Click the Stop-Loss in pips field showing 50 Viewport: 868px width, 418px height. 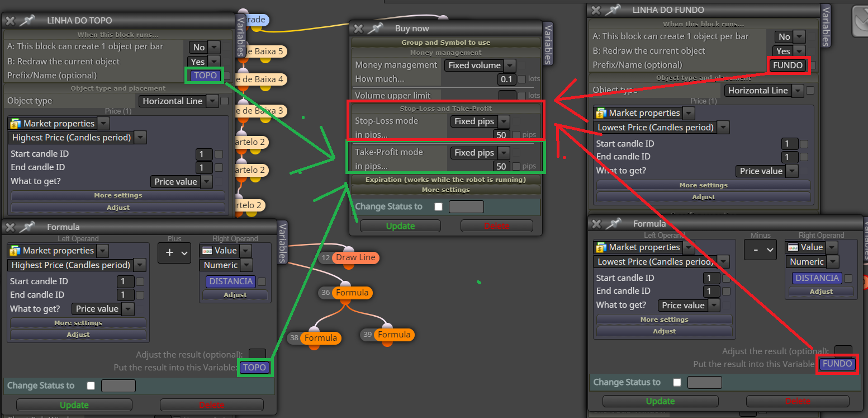tap(501, 135)
